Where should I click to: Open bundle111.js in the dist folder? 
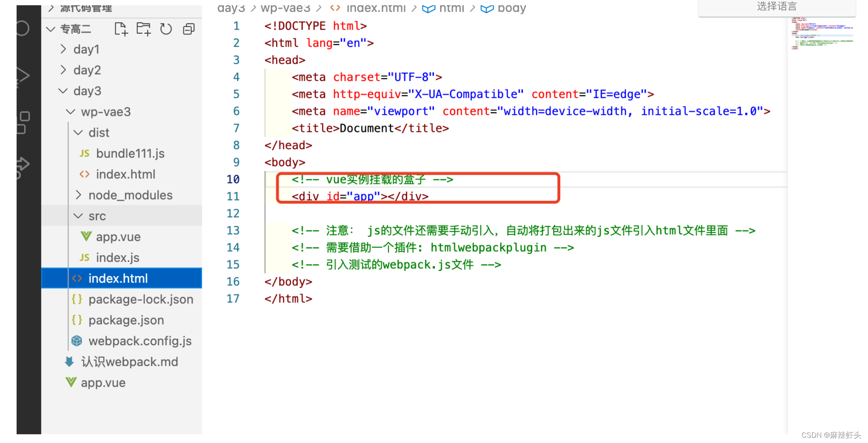click(x=130, y=153)
